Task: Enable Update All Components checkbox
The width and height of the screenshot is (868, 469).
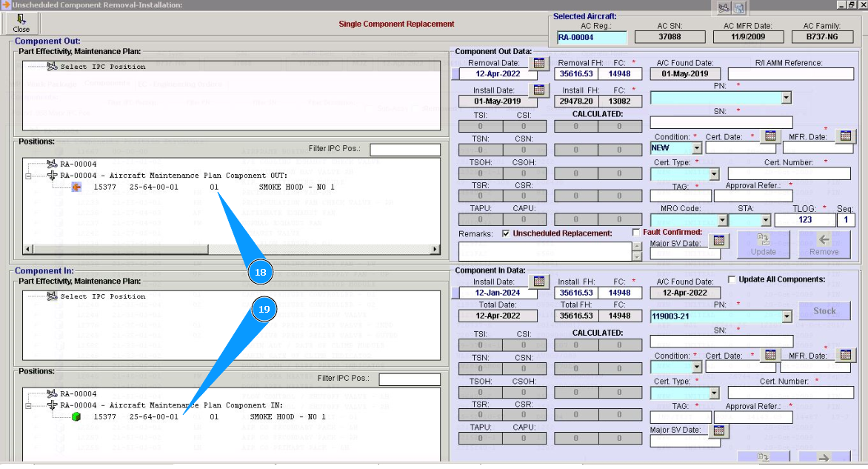Action: [732, 279]
